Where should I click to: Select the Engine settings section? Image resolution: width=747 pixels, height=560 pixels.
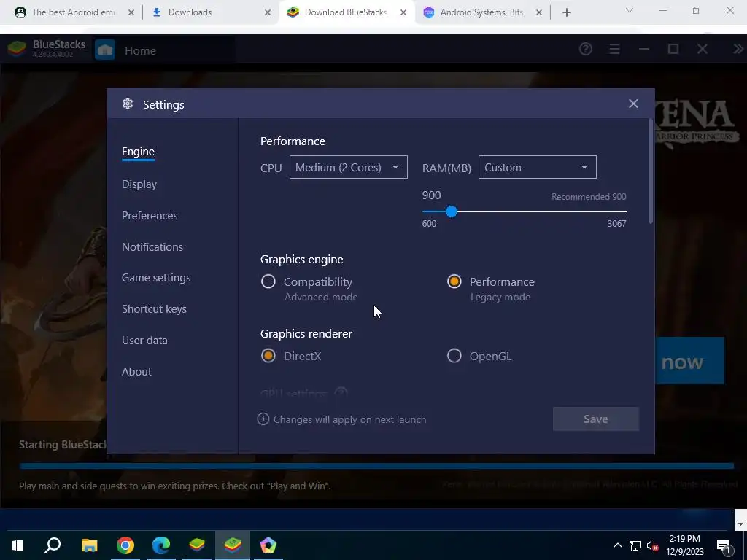tap(138, 152)
